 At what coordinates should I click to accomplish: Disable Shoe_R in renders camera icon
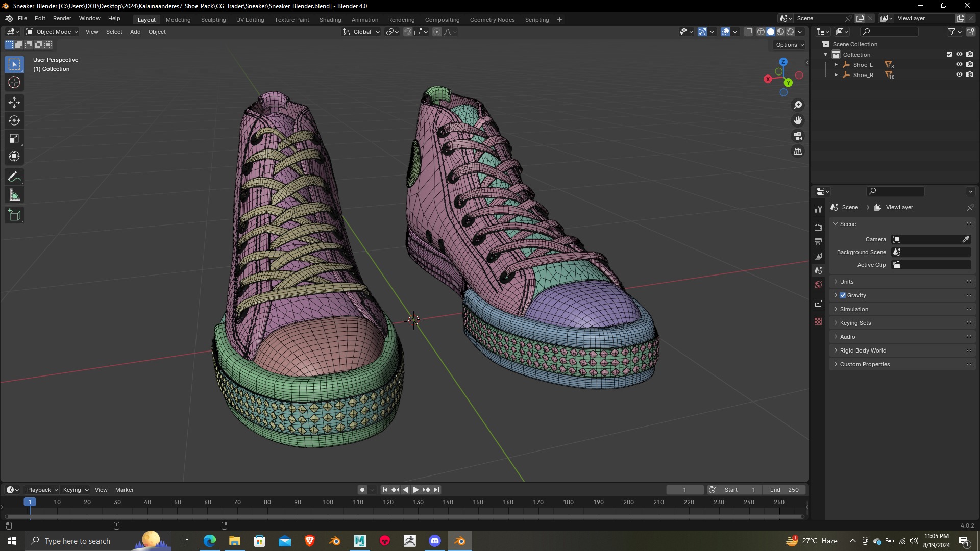tap(969, 74)
